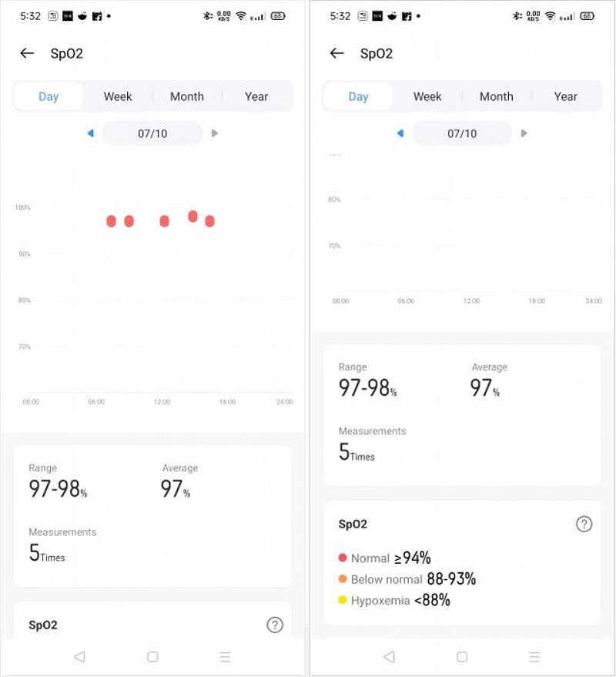
Task: Select the Day tab
Action: coord(49,96)
